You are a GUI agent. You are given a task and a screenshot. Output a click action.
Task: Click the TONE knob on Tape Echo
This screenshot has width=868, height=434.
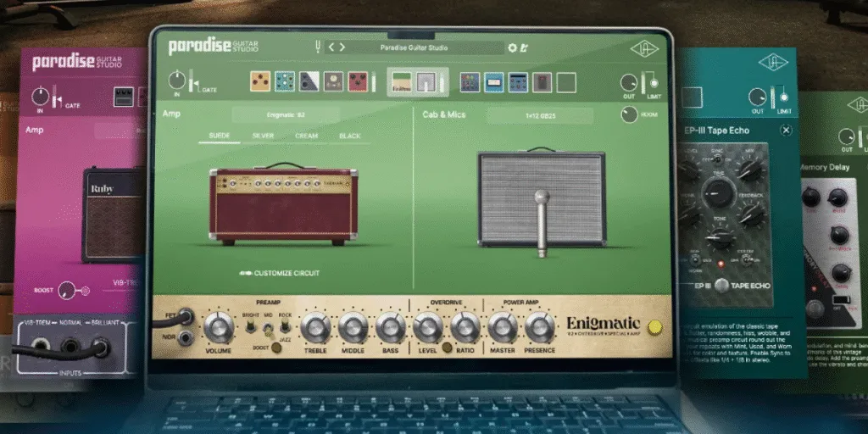721,237
